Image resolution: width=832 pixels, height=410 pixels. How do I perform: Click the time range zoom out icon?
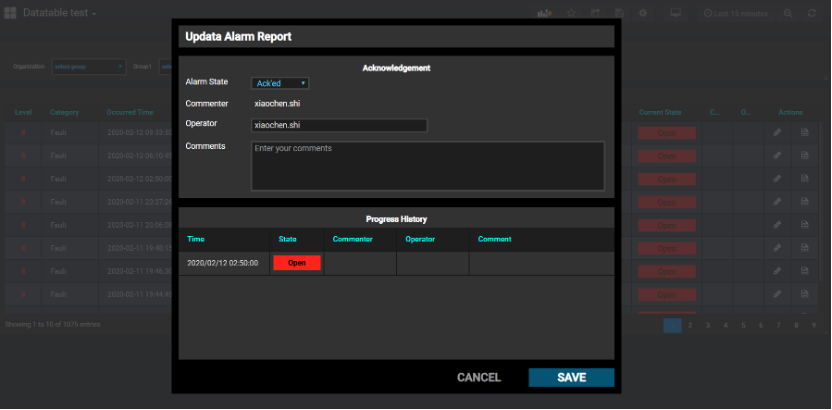(x=788, y=13)
